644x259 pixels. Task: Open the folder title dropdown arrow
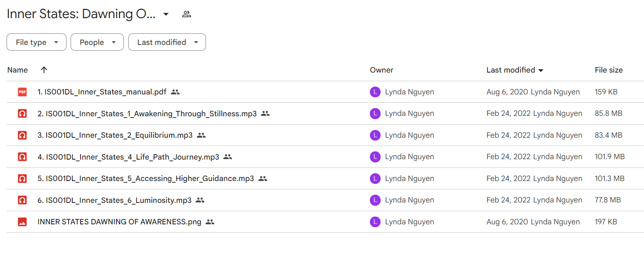point(166,14)
